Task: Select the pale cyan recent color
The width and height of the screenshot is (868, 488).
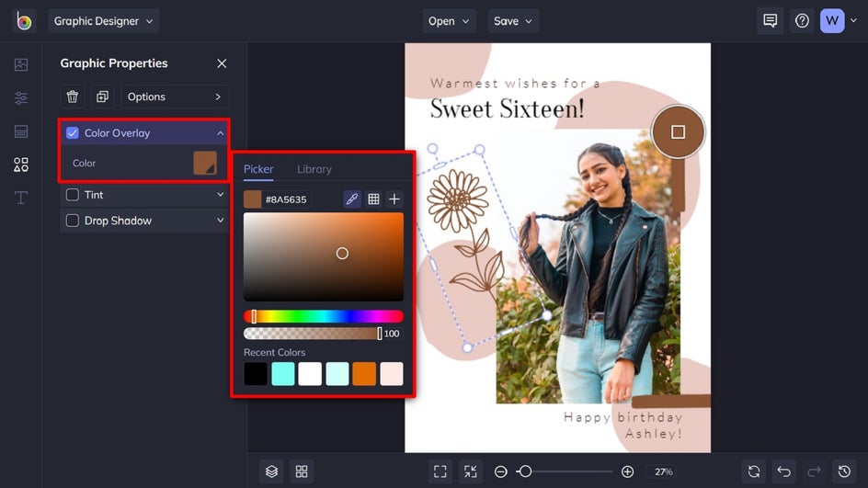Action: [x=337, y=373]
